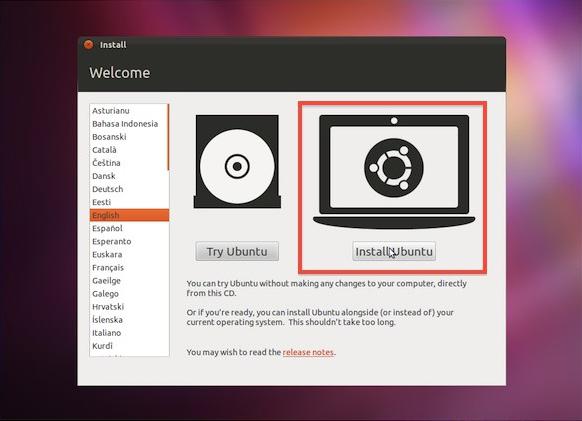This screenshot has height=421, width=582.
Task: Pick Euskara in the language list
Action: pyautogui.click(x=129, y=254)
